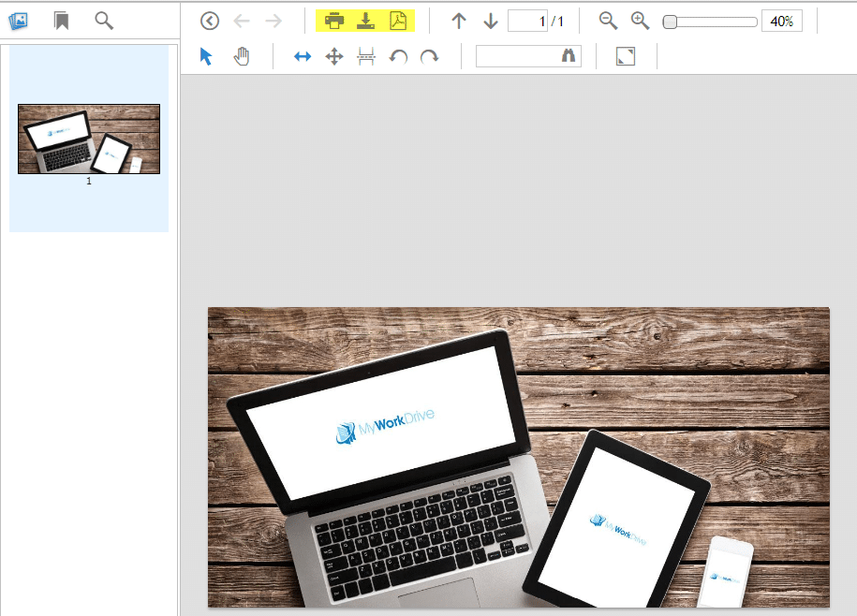Switch to the bookmarks panel tab

coord(62,21)
